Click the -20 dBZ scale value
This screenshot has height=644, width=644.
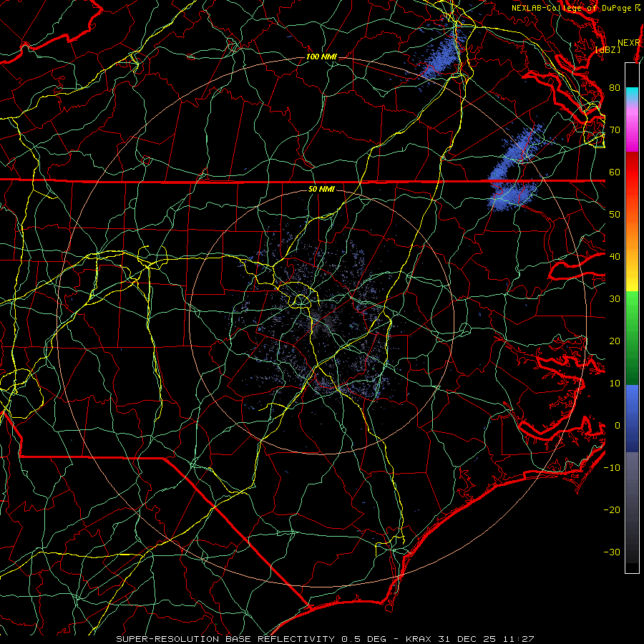click(612, 510)
